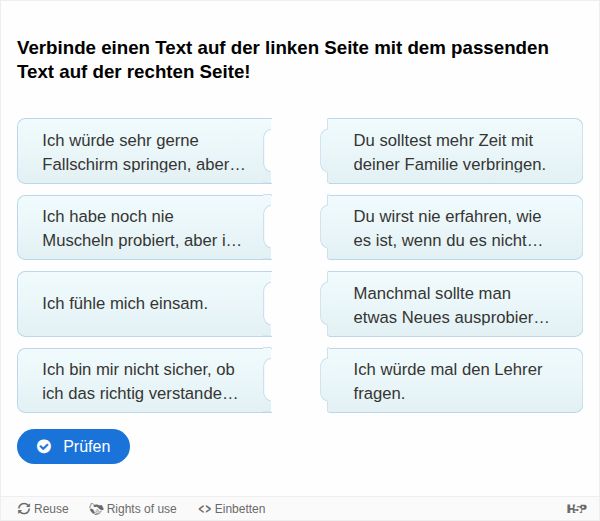The width and height of the screenshot is (600, 521).
Task: Click puzzle notch of 'Ich würde mal den Lehrer' card
Action: (x=326, y=381)
